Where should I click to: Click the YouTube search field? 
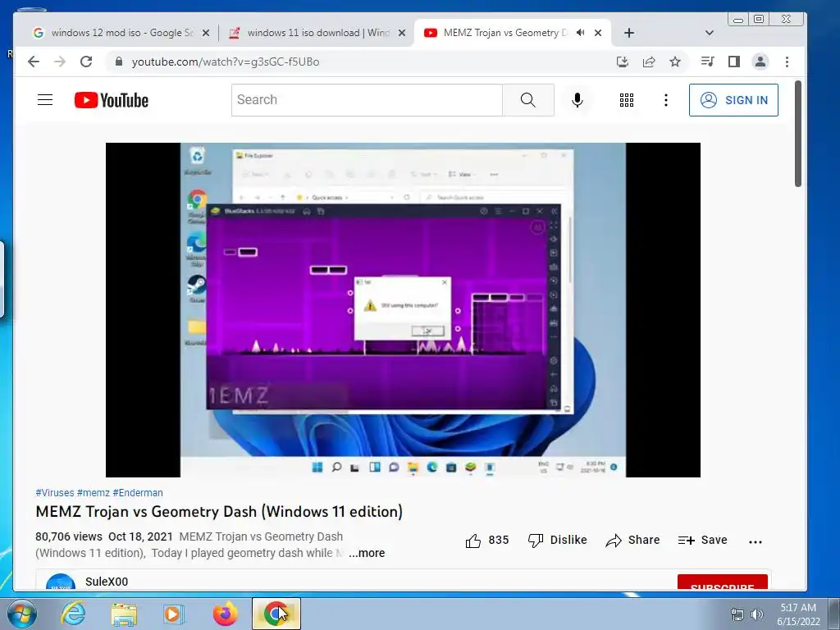[x=367, y=99]
